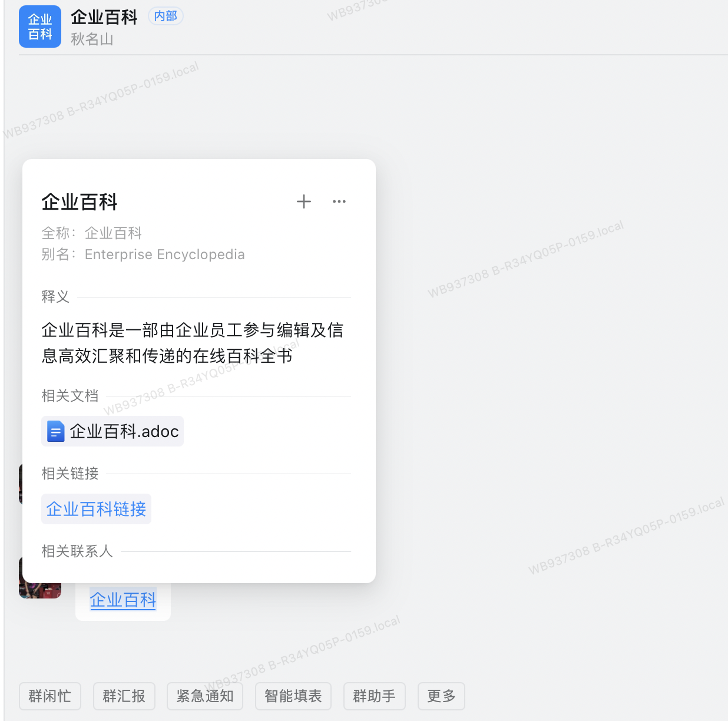Open the more options ellipsis on the card

pos(339,201)
